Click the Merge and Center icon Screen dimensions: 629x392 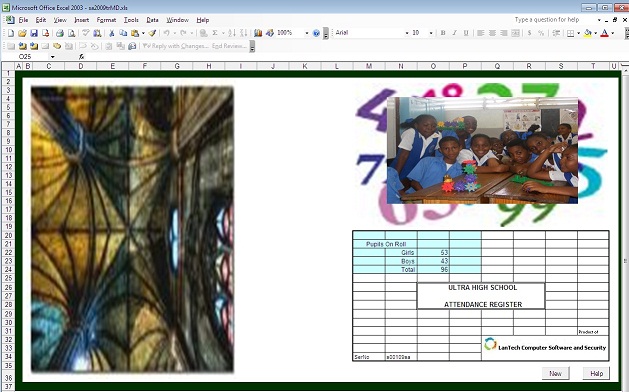[515, 33]
